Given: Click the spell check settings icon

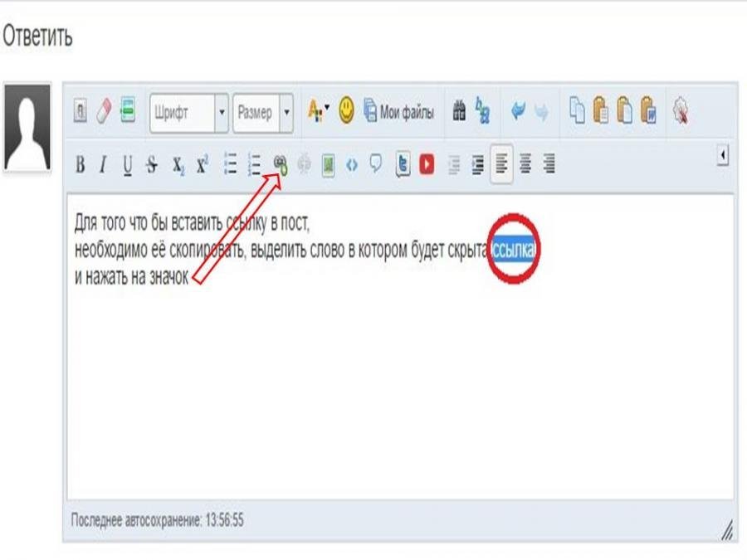Looking at the screenshot, I should (681, 111).
